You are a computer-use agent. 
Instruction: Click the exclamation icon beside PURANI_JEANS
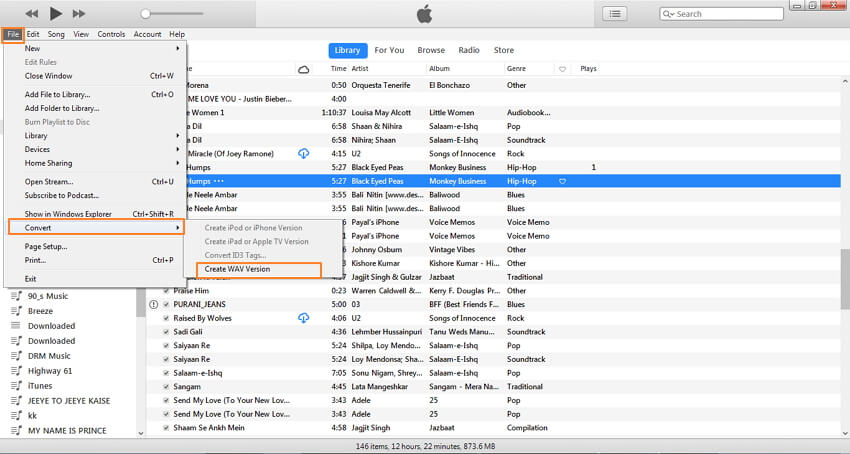[x=153, y=304]
